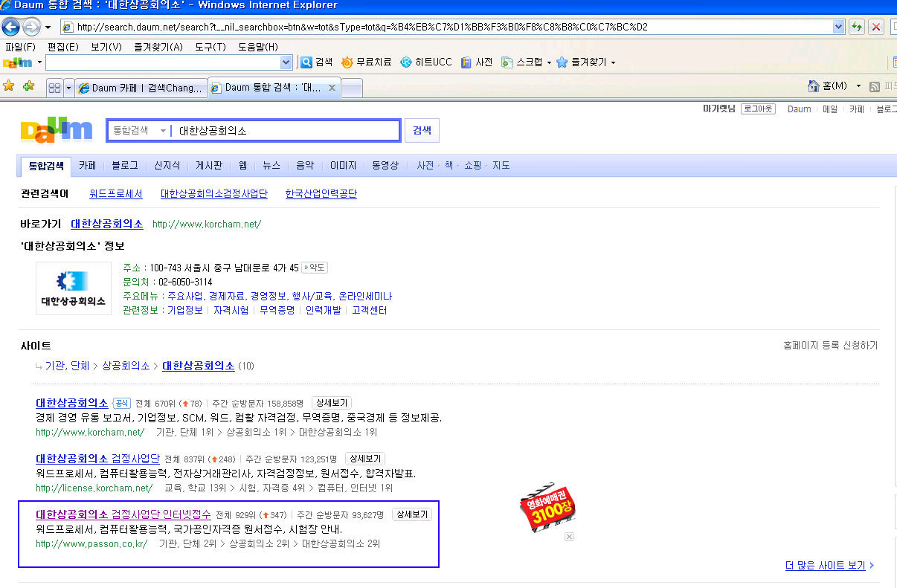Open the 온라인세미나 menu link
The image size is (897, 588).
[x=364, y=296]
